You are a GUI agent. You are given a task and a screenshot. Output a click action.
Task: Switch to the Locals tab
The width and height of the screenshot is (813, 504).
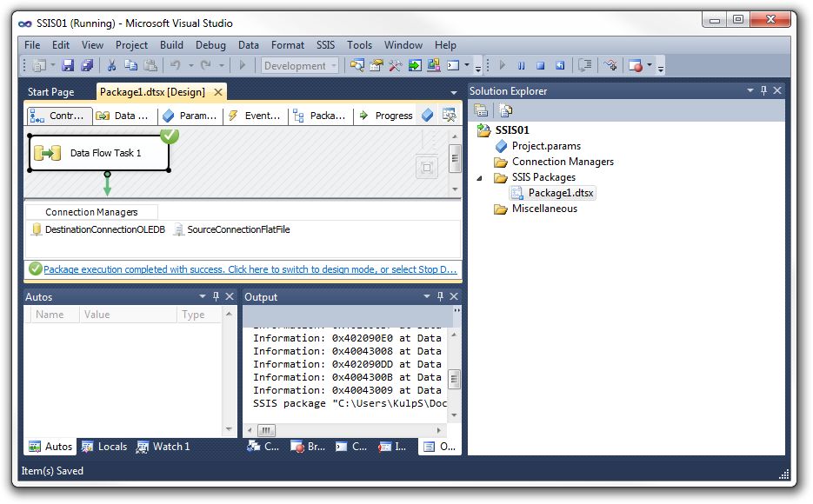[104, 447]
